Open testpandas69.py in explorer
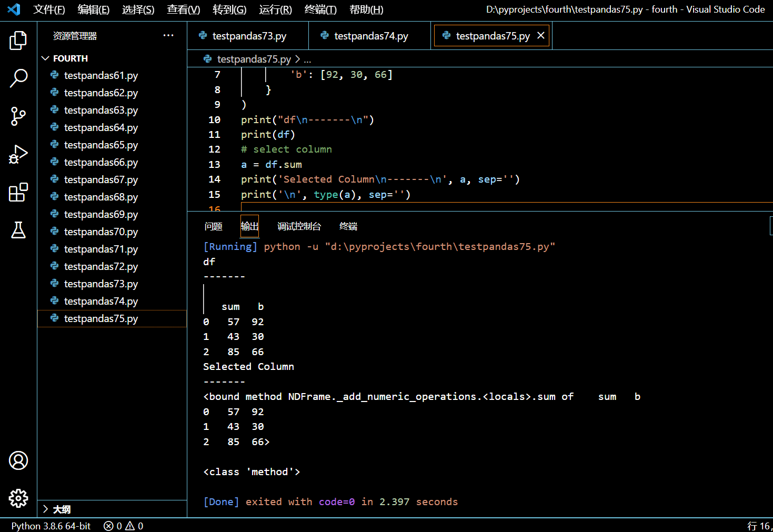The width and height of the screenshot is (773, 532). click(x=112, y=214)
